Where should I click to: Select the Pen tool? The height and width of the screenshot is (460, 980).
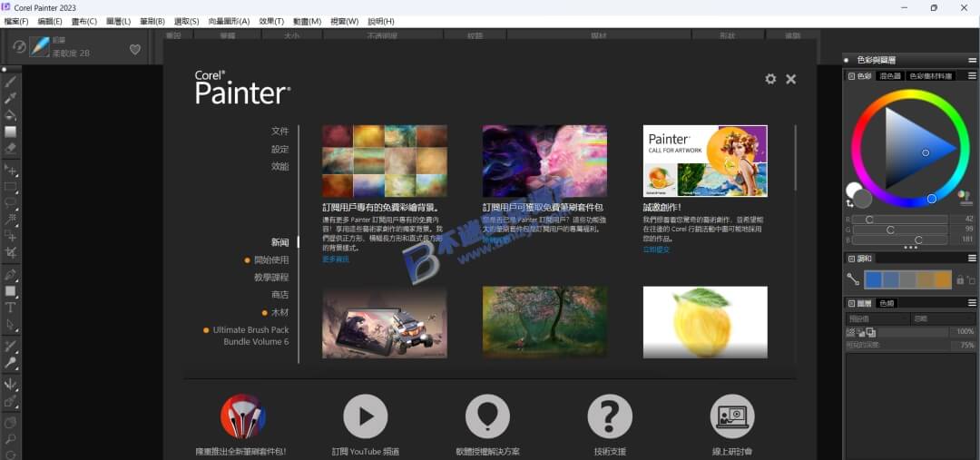click(x=11, y=274)
